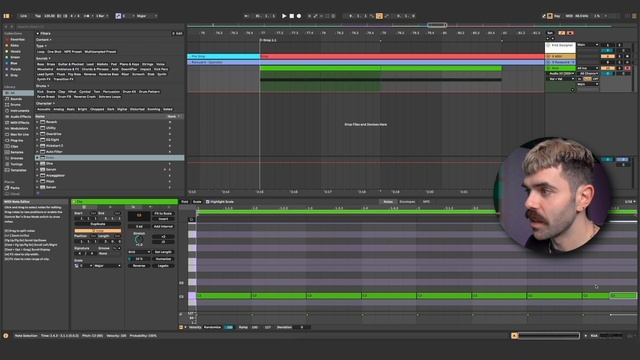Screen dimensions: 640x360
Task: Expand the EQ Eight browser item
Action: coord(37,140)
